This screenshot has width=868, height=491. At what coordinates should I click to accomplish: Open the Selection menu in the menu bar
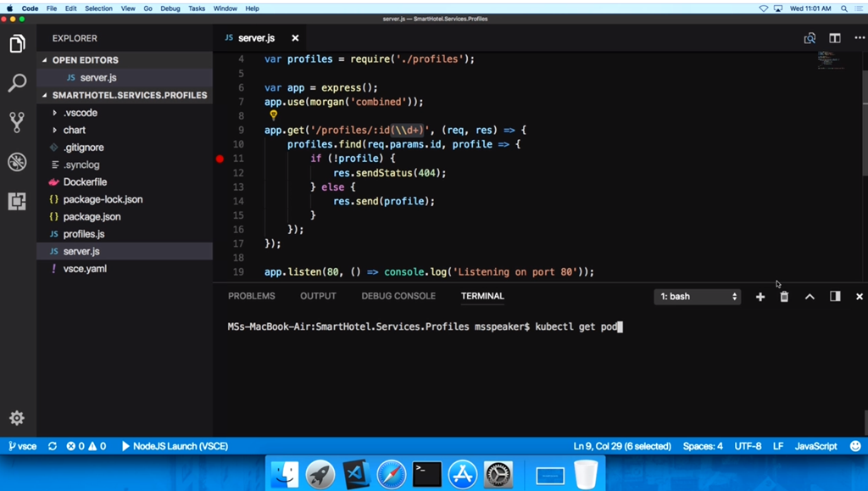click(x=98, y=8)
